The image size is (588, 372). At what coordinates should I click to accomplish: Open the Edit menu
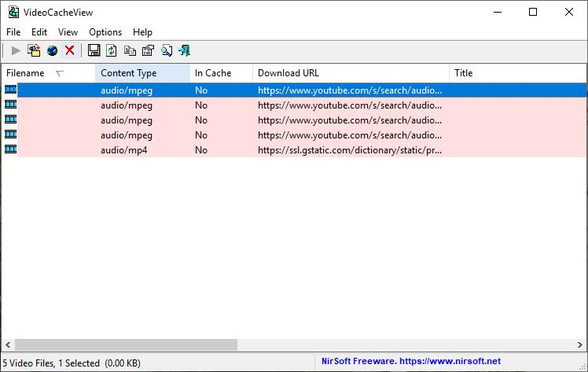pos(39,32)
